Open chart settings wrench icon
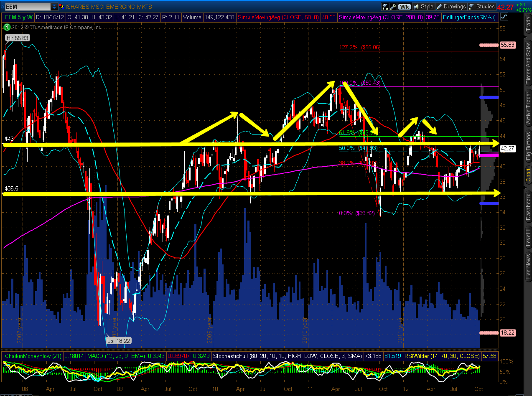This screenshot has height=396, width=532. [x=393, y=7]
